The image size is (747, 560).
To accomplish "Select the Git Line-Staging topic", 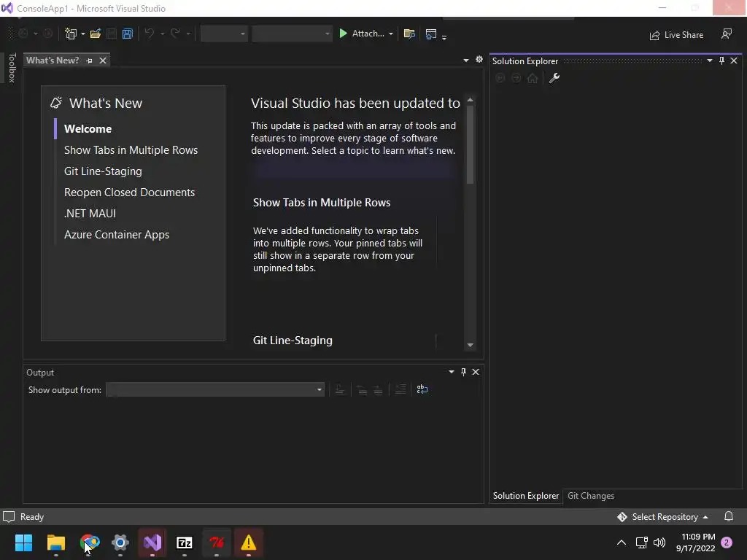I will pos(103,171).
